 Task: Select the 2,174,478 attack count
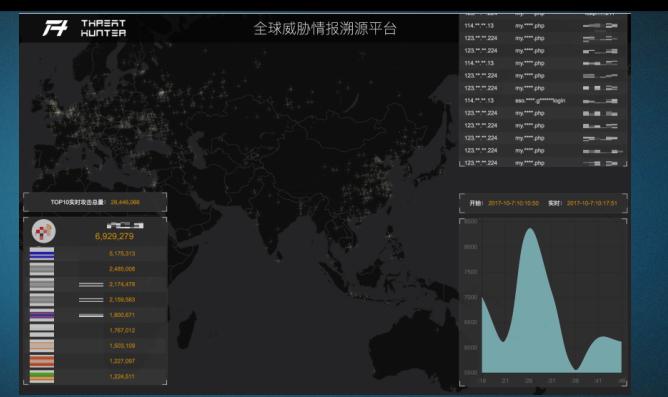(122, 284)
